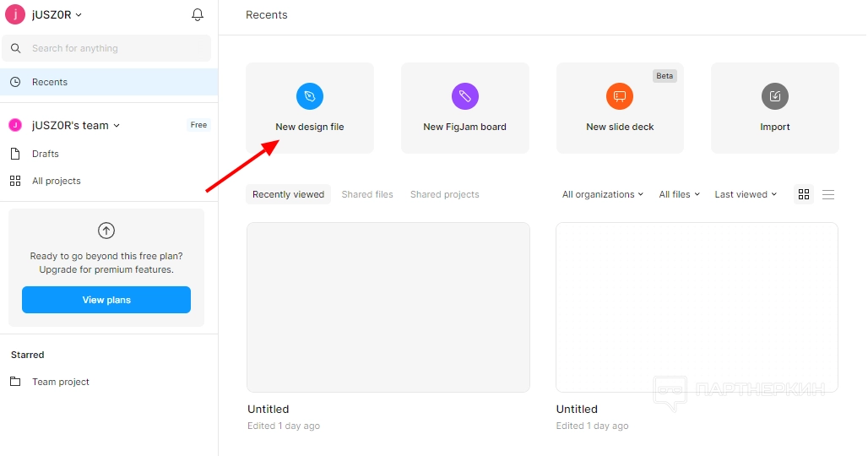Switch to the Shared files tab
Viewport: 868px width, 456px height.
click(367, 194)
